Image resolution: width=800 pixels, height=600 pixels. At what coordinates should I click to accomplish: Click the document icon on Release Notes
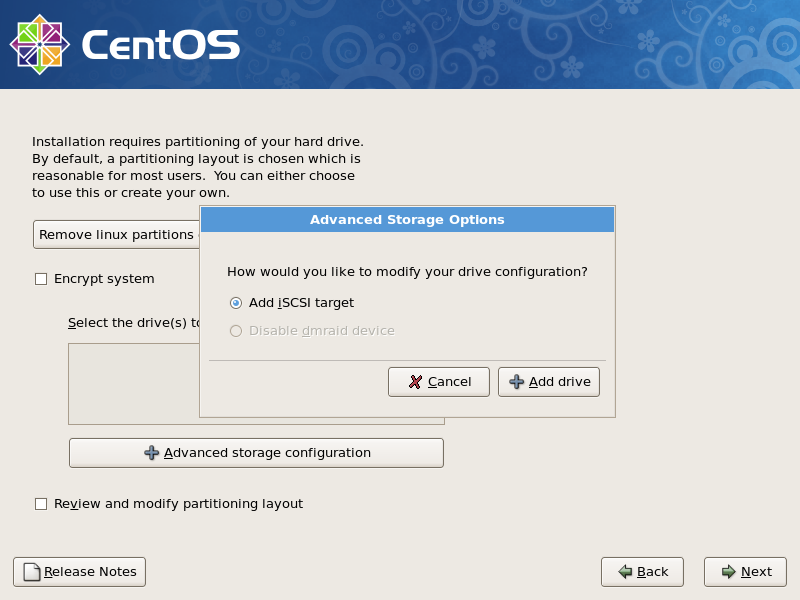pos(32,572)
